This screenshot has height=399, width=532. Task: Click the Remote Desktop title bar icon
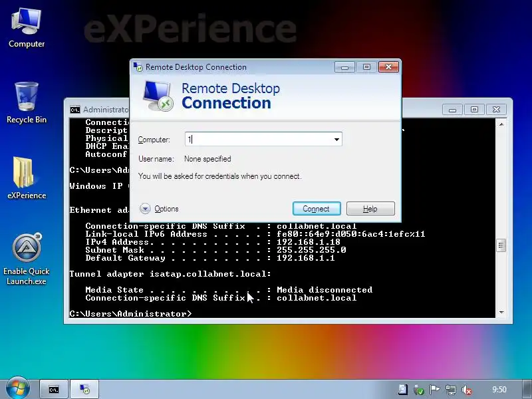(138, 67)
